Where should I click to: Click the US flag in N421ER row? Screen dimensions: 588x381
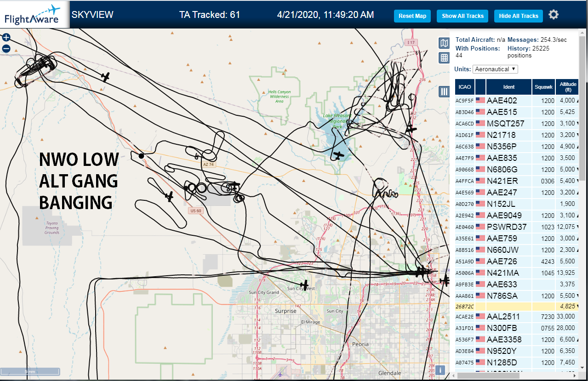(480, 181)
